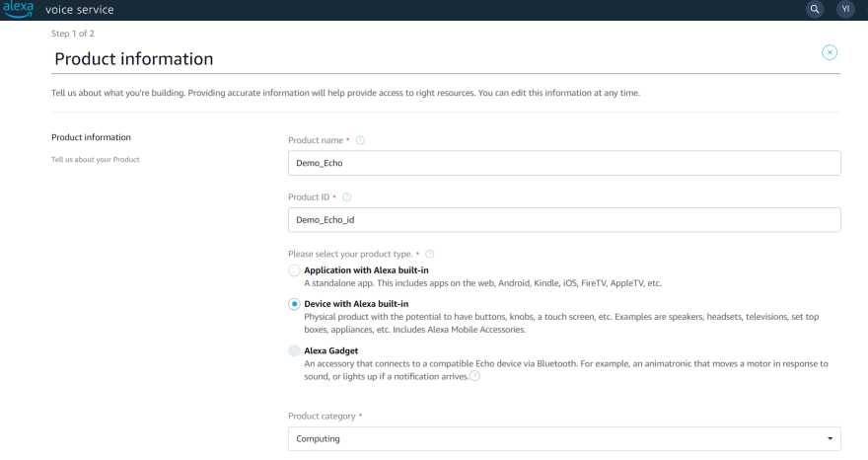Click the voice service header text
The height and width of the screenshot is (460, 868).
[80, 10]
